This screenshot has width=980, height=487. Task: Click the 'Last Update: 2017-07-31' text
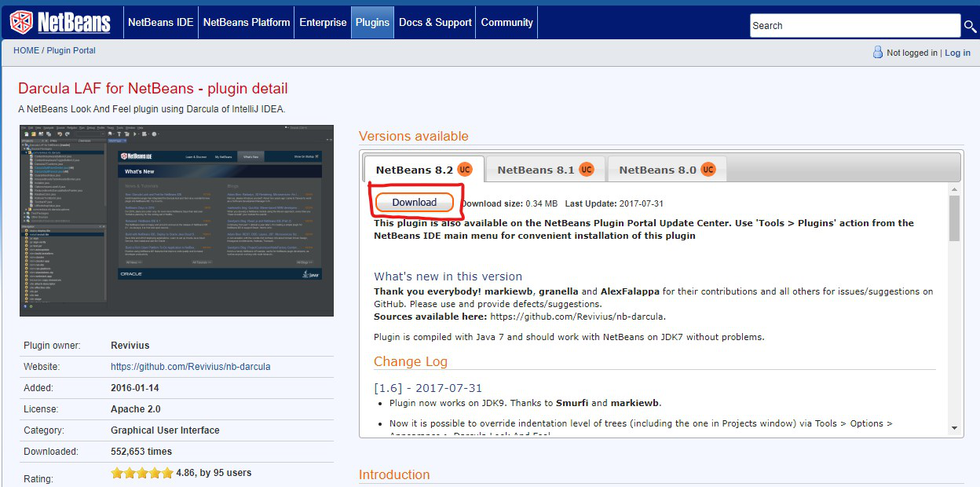614,203
